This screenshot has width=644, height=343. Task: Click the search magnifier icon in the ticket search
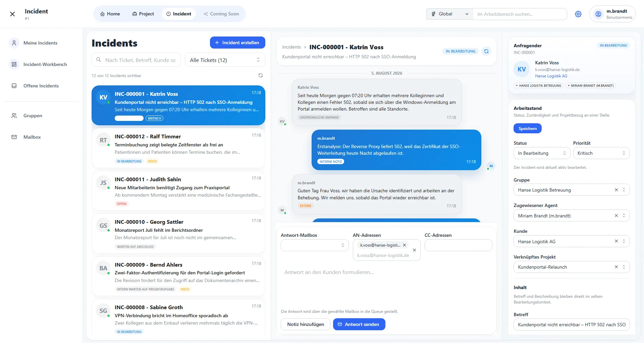tap(99, 60)
